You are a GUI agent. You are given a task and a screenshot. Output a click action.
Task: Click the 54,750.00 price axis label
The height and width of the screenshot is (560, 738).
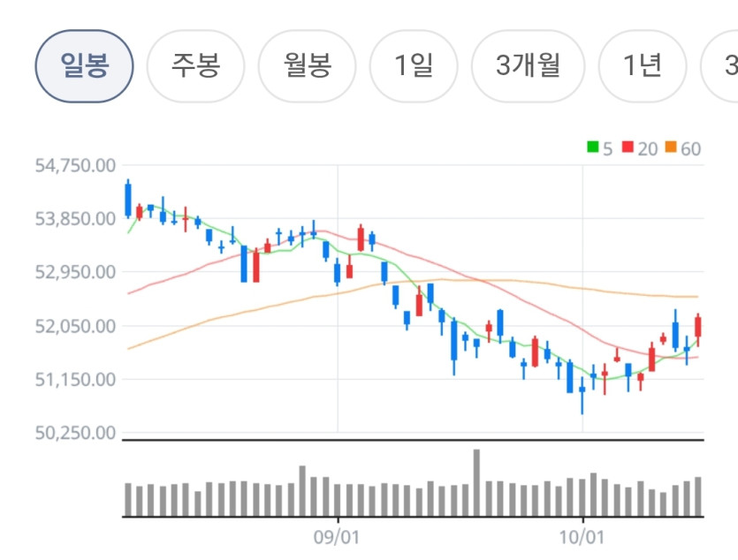click(75, 165)
